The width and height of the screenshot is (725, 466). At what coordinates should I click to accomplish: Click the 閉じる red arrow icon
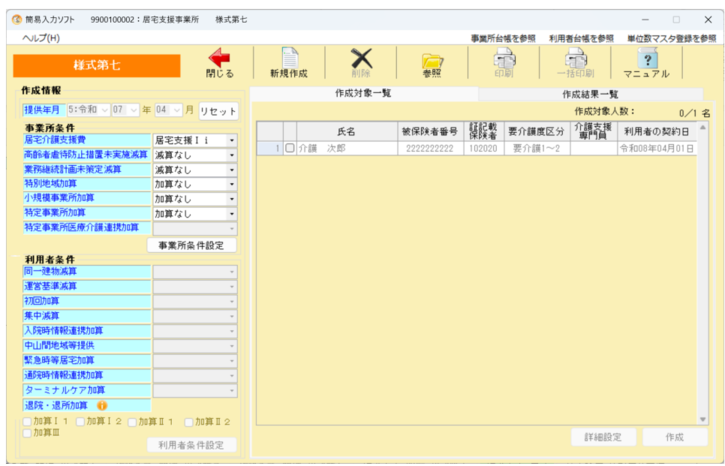pyautogui.click(x=218, y=60)
